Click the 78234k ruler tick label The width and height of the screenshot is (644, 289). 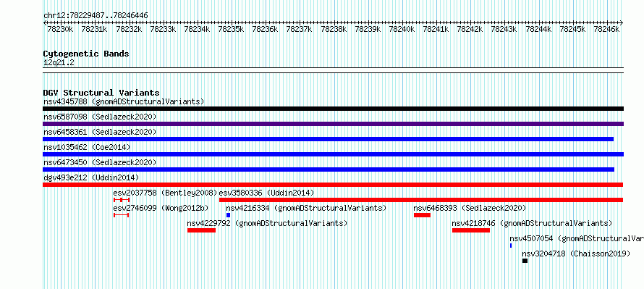coord(197,29)
